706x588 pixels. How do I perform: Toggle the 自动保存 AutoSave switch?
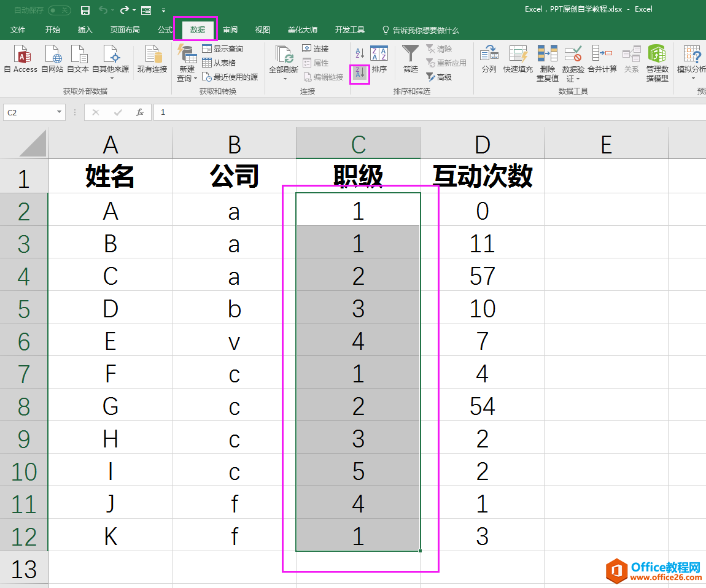pos(60,10)
